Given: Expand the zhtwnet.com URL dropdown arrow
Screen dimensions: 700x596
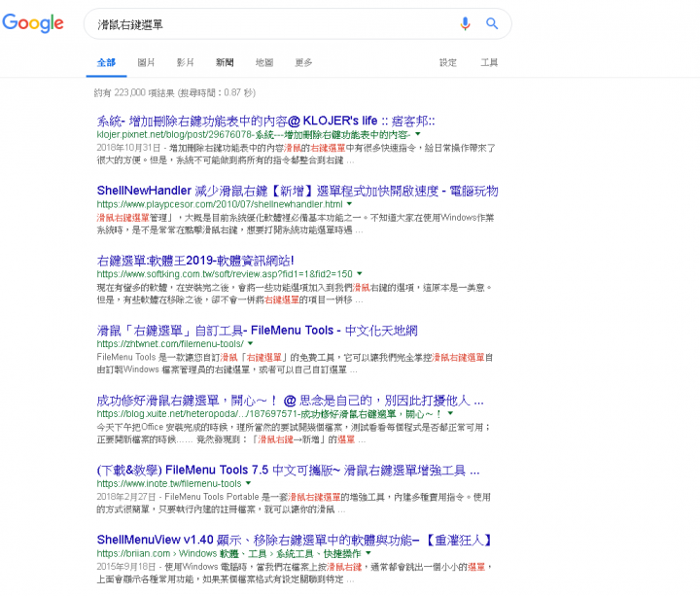Looking at the screenshot, I should point(251,343).
